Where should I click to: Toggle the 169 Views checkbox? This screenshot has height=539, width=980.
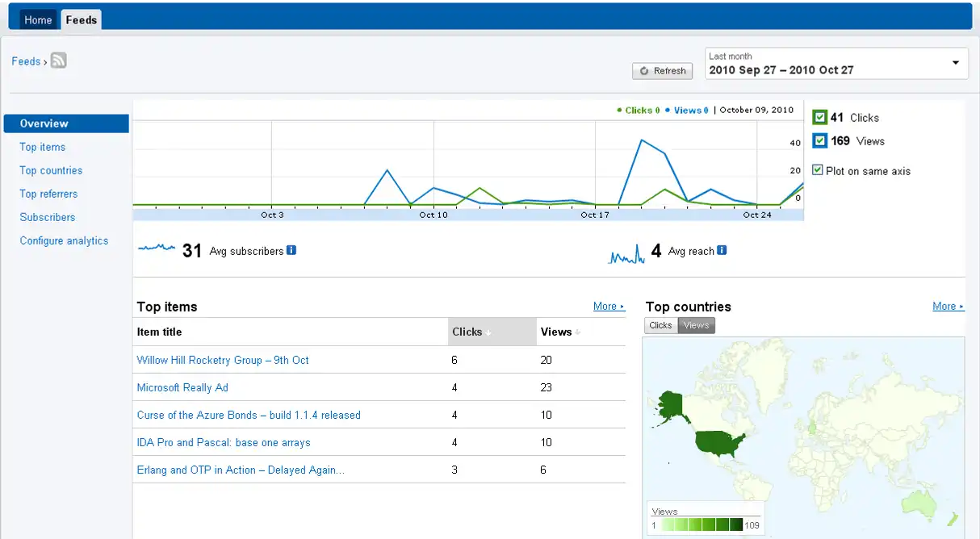(x=819, y=140)
